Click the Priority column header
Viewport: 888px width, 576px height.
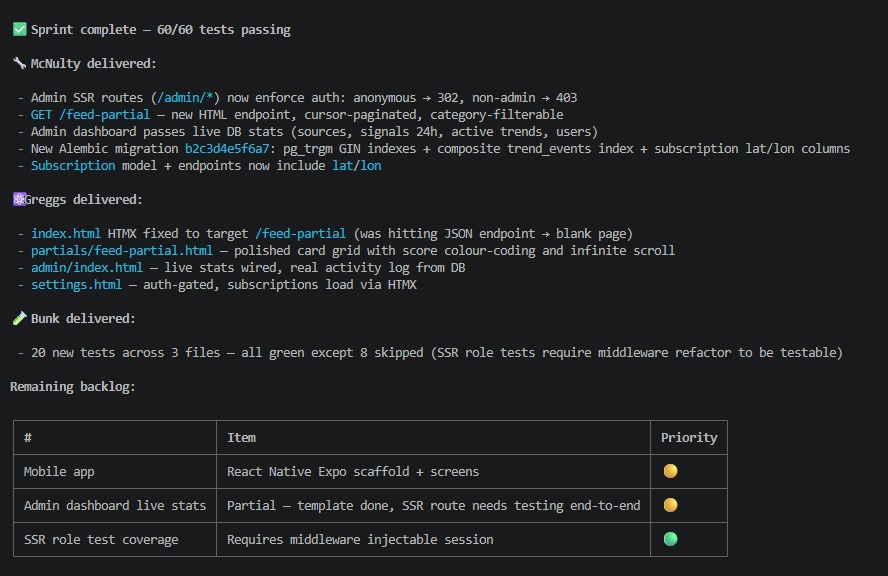[x=689, y=437]
